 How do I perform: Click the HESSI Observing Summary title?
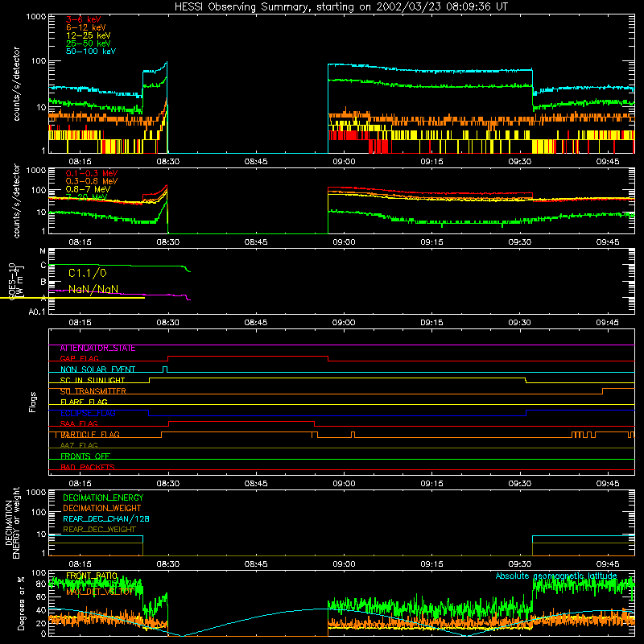point(341,7)
